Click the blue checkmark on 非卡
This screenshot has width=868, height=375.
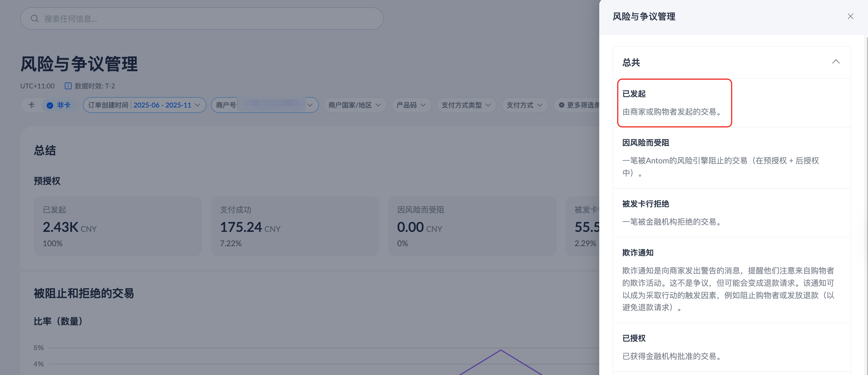coord(50,106)
